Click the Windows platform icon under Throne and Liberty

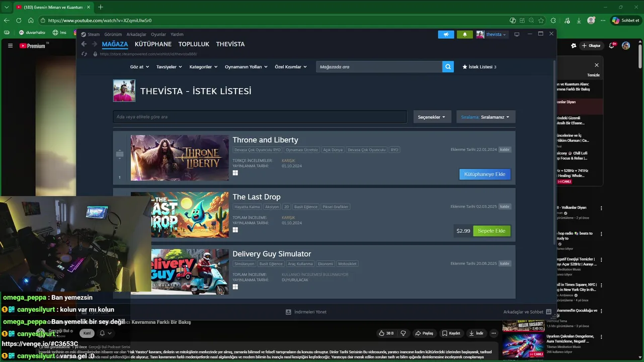[235, 172]
